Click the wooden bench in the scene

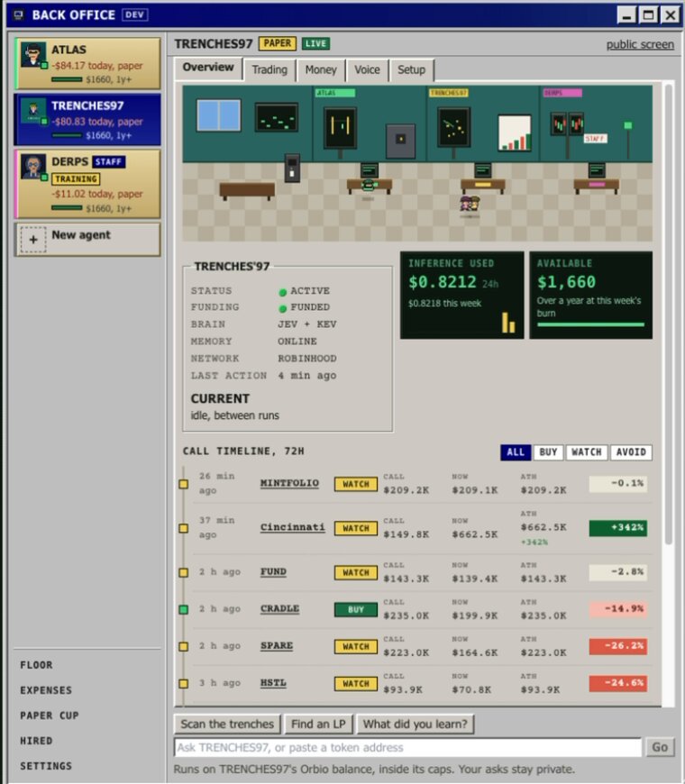pyautogui.click(x=247, y=190)
